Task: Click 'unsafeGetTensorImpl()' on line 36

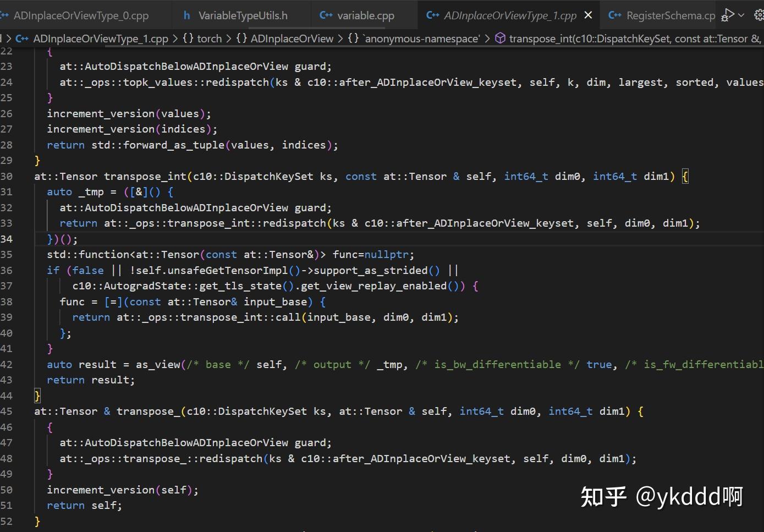Action: tap(234, 270)
